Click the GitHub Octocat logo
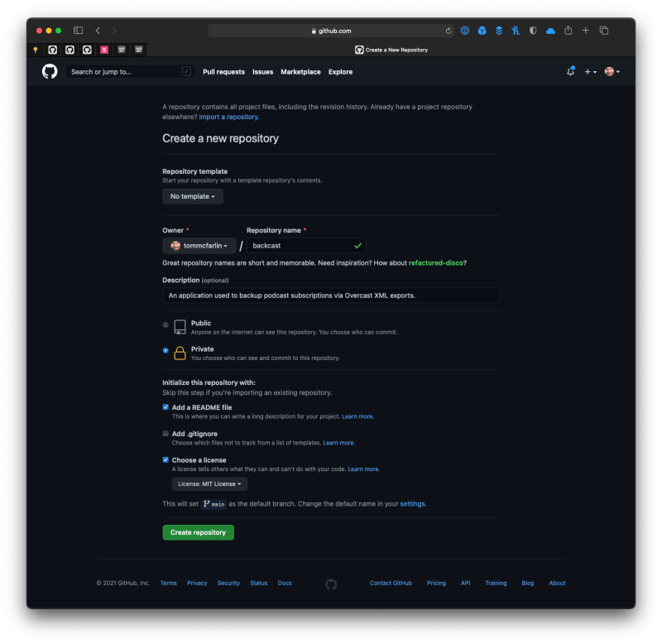This screenshot has width=662, height=644. pyautogui.click(x=50, y=71)
